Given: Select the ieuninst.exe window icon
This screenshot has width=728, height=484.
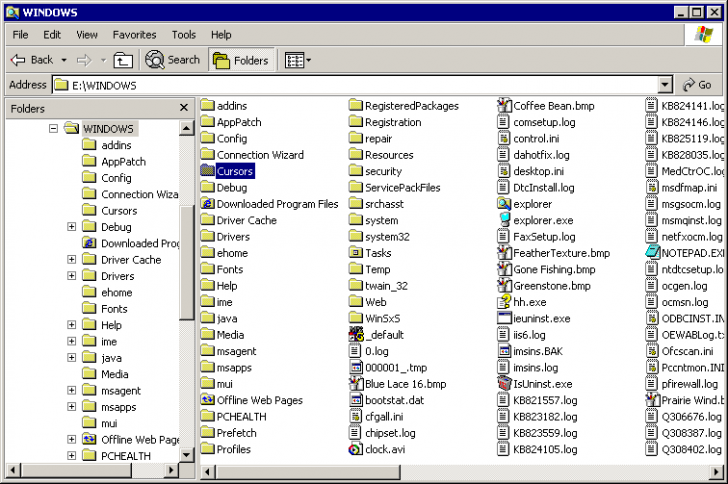Looking at the screenshot, I should click(x=504, y=318).
